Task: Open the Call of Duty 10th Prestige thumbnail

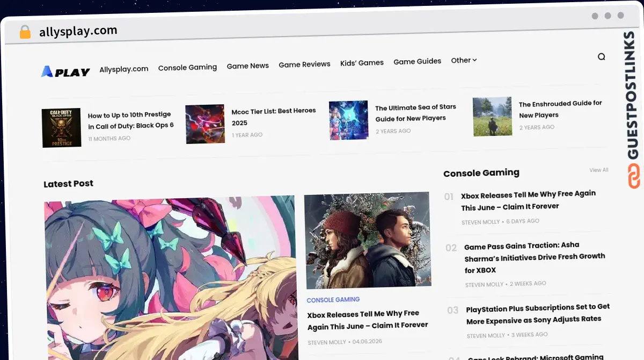Action: (62, 127)
